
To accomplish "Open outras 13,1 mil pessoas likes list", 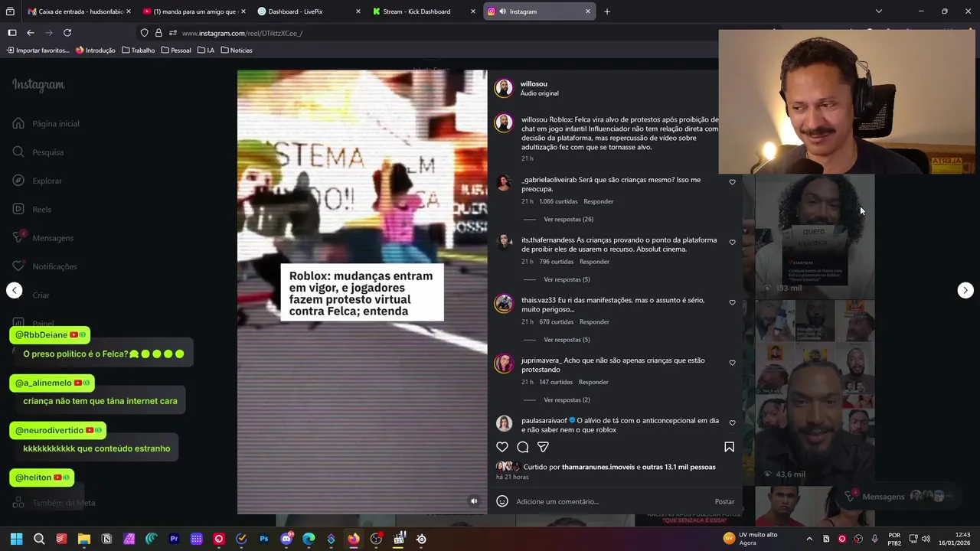I will pos(678,467).
